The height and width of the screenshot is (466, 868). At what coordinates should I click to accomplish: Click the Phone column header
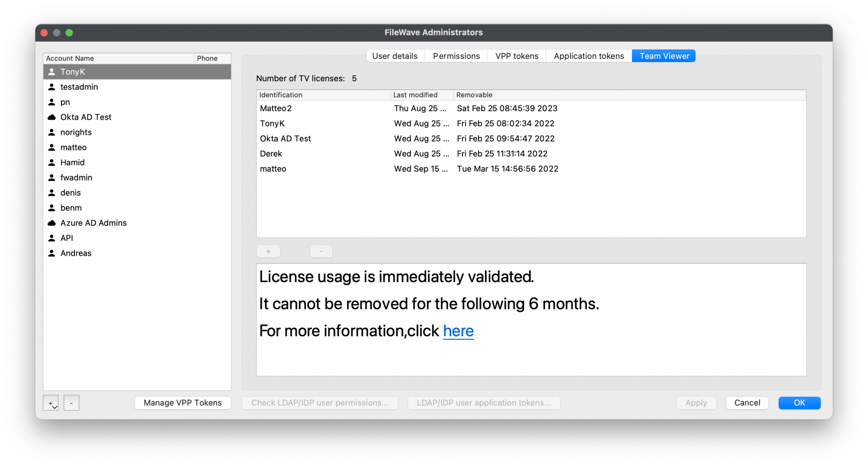click(212, 58)
